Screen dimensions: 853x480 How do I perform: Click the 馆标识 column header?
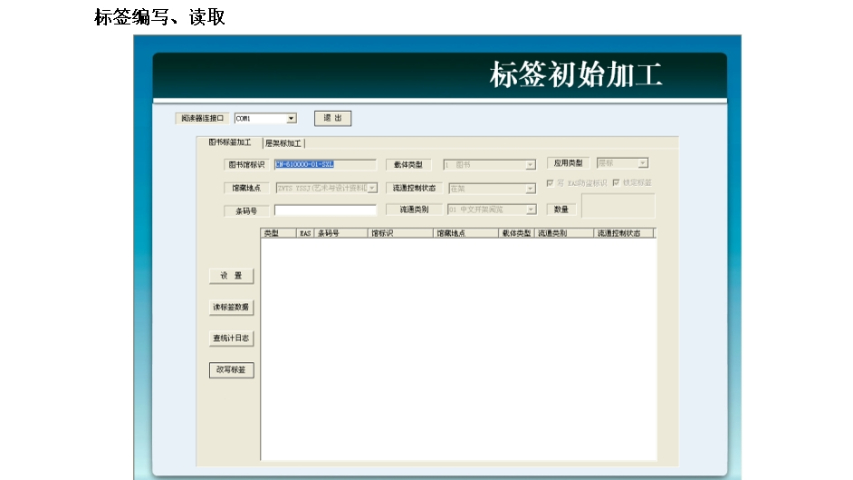click(400, 233)
